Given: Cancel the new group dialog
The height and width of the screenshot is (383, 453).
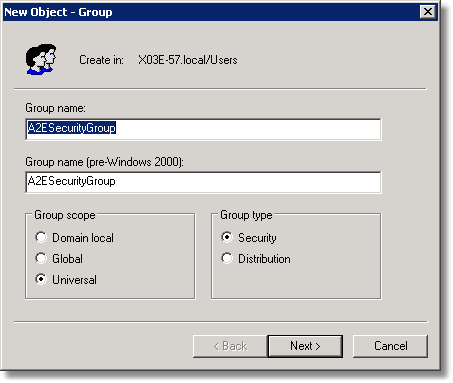Looking at the screenshot, I should pyautogui.click(x=390, y=346).
